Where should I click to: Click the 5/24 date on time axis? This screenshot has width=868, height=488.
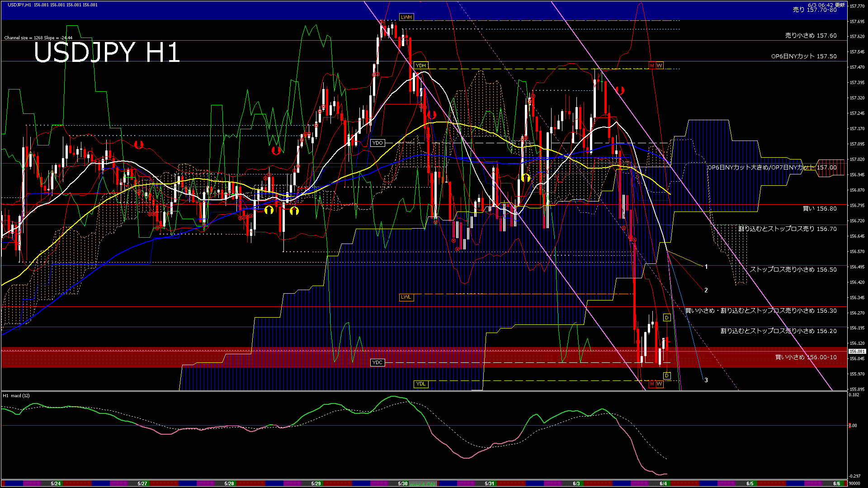coord(56,483)
